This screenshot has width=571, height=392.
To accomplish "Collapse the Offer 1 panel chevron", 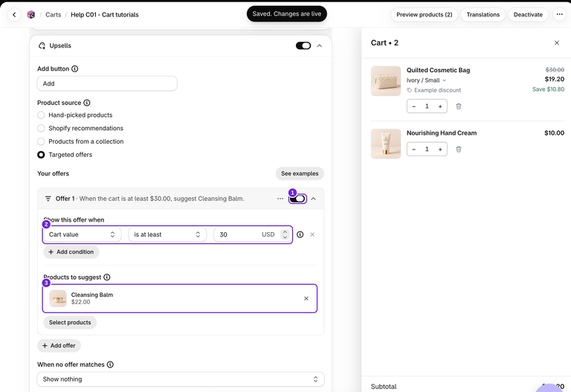I will tap(314, 199).
